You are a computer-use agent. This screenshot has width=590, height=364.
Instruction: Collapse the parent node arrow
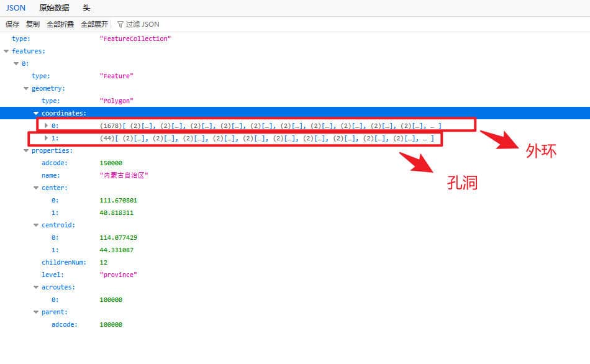(36, 312)
